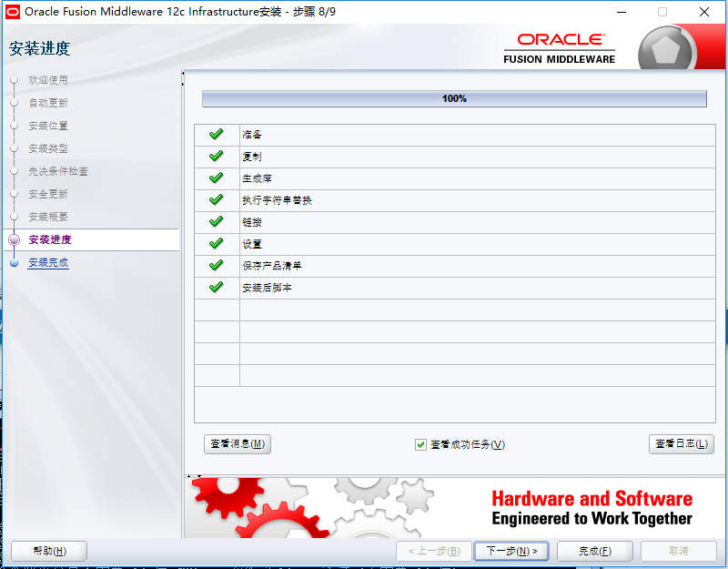Image resolution: width=728 pixels, height=569 pixels.
Task: Select 安装位置 step in sidebar
Action: 48,126
